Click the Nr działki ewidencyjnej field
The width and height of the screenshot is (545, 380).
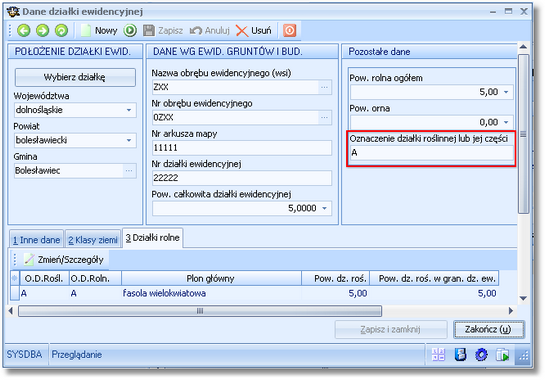coord(242,178)
